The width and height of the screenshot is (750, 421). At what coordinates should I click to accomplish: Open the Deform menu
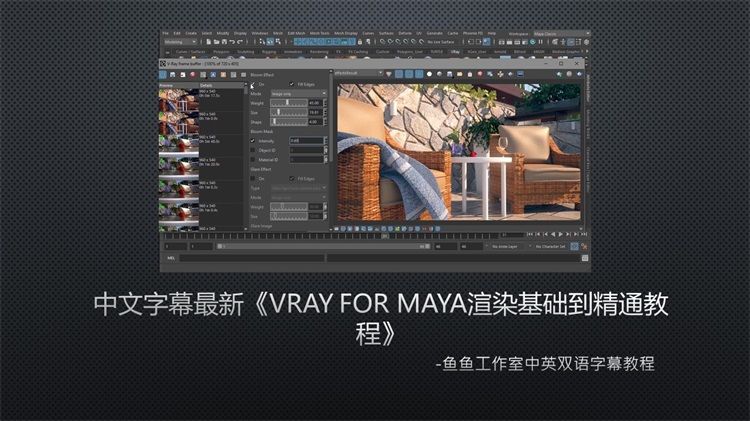tap(405, 33)
